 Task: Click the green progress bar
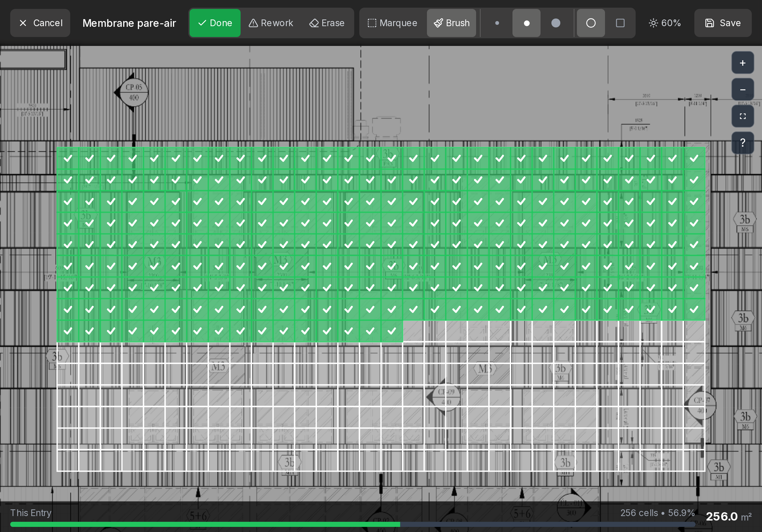(x=205, y=524)
